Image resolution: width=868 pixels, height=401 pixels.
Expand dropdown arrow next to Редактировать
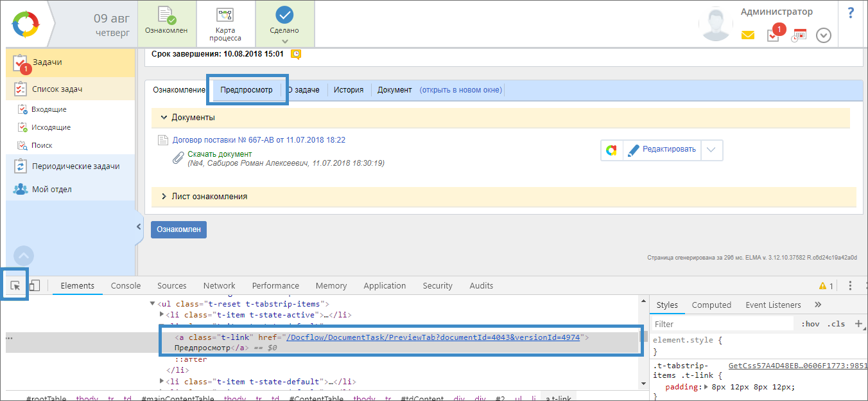point(711,150)
